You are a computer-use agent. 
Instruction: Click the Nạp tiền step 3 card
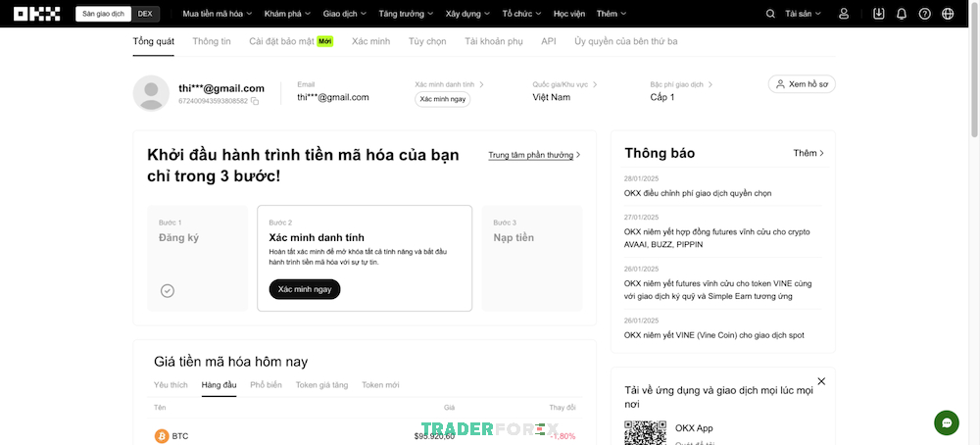[532, 258]
